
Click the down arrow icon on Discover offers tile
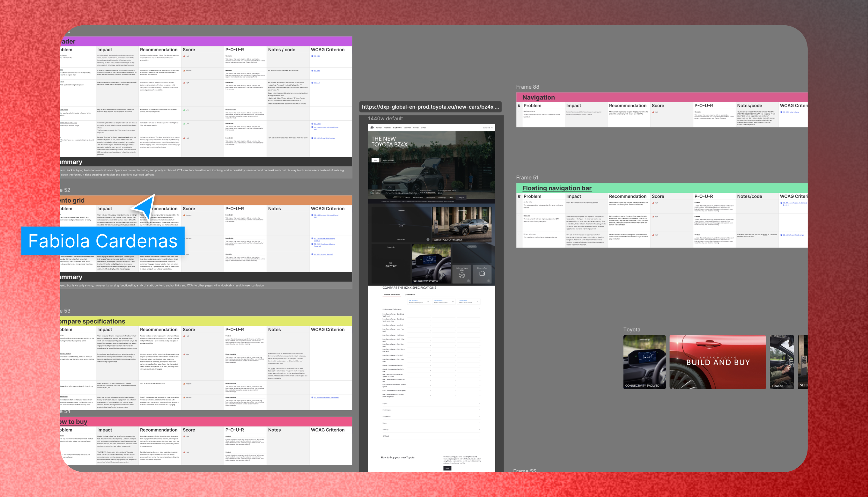[x=488, y=281]
